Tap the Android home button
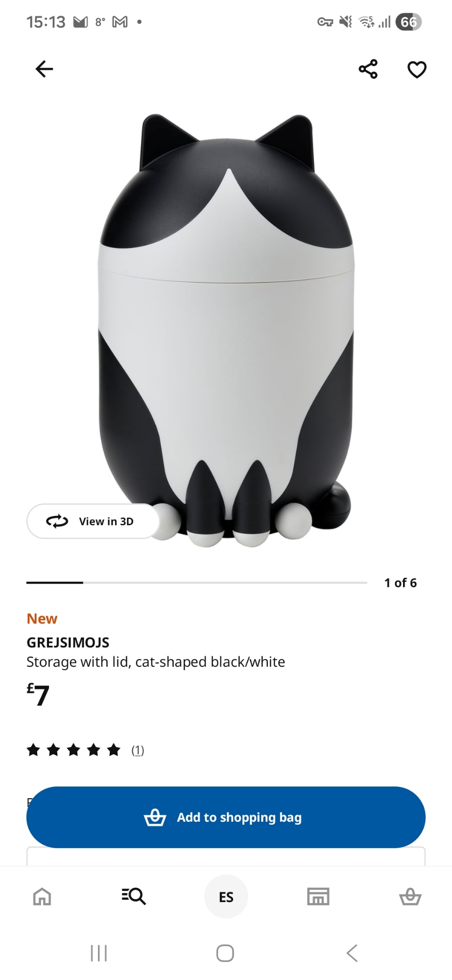Screen dimensions: 452x980 pos(225,953)
